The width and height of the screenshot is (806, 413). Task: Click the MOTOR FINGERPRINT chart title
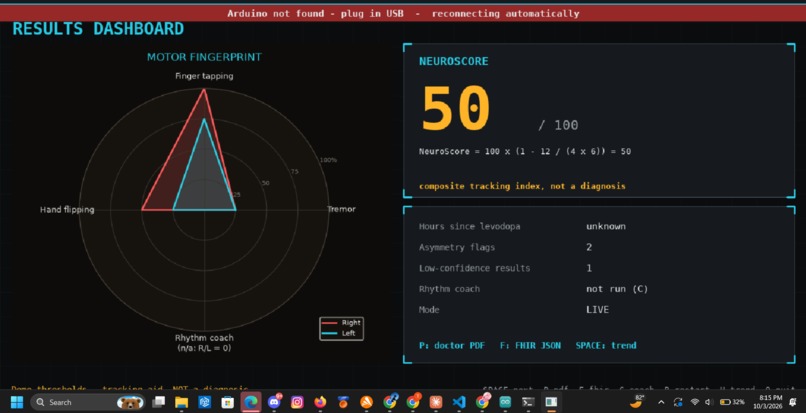point(204,57)
